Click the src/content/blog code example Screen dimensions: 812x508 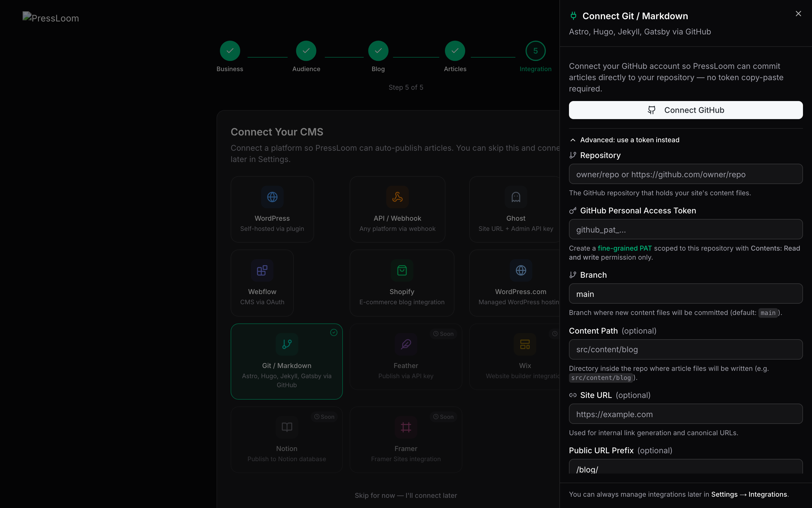pyautogui.click(x=601, y=378)
